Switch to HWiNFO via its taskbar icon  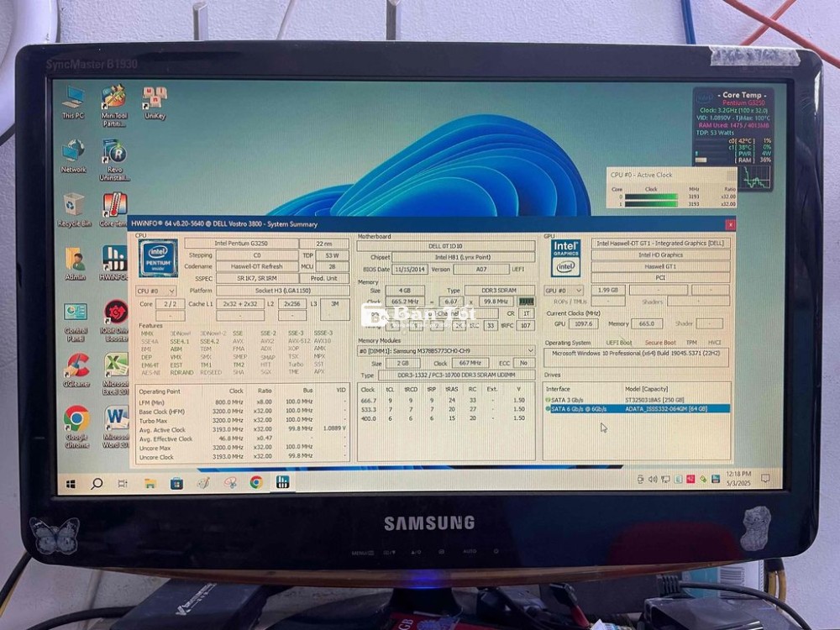pos(282,482)
